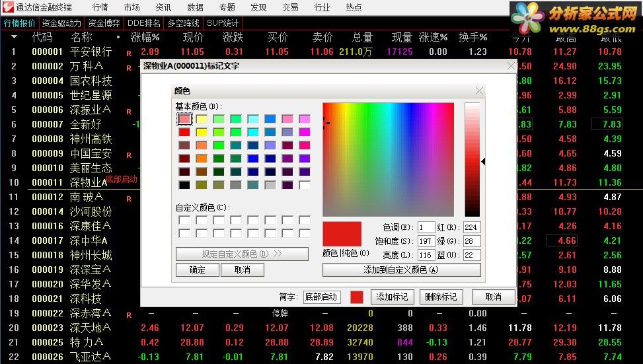643x364 pixels.
Task: Switch to the DDE排名 tab
Action: pos(143,23)
